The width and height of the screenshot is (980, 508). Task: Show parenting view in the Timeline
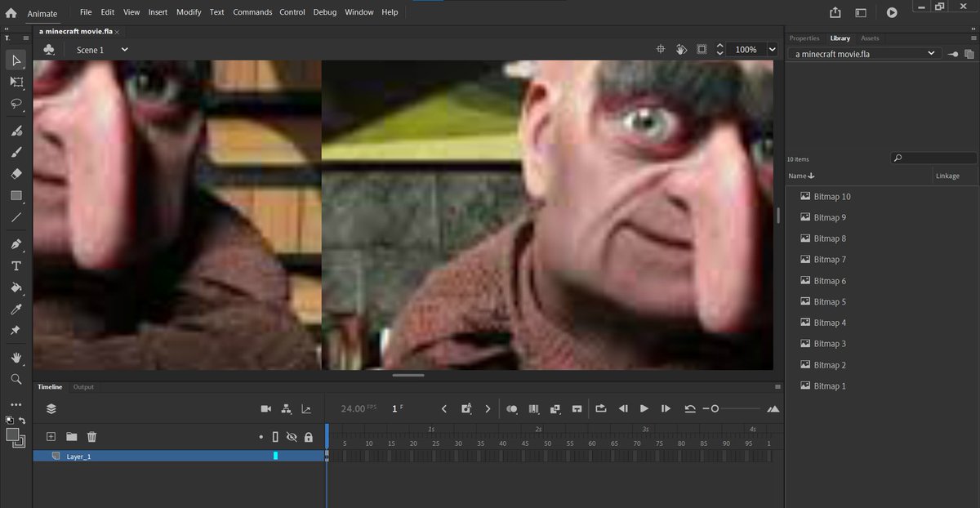287,408
